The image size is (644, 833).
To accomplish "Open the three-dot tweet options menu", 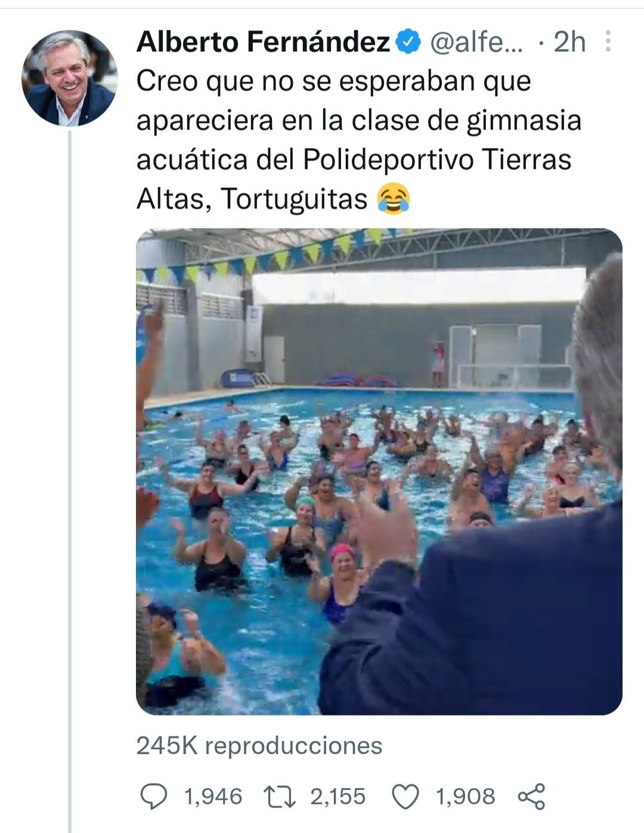I will (x=608, y=42).
